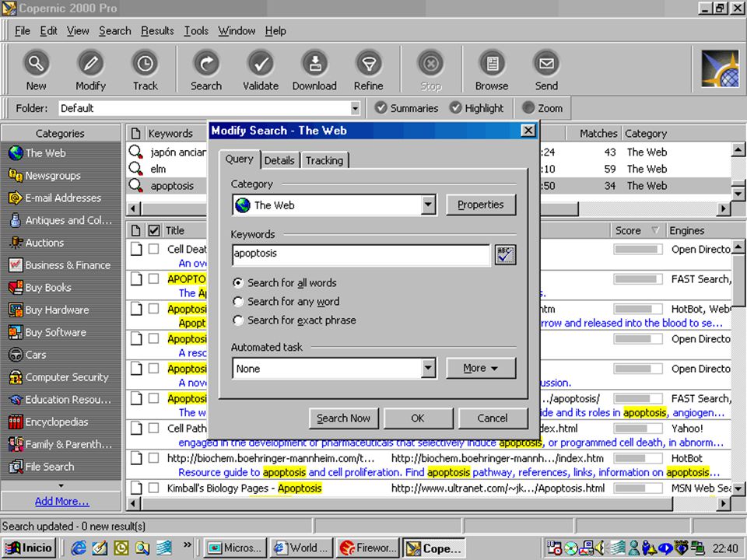Screen dimensions: 747x560
Task: Open the Track toolbar tool
Action: point(145,71)
